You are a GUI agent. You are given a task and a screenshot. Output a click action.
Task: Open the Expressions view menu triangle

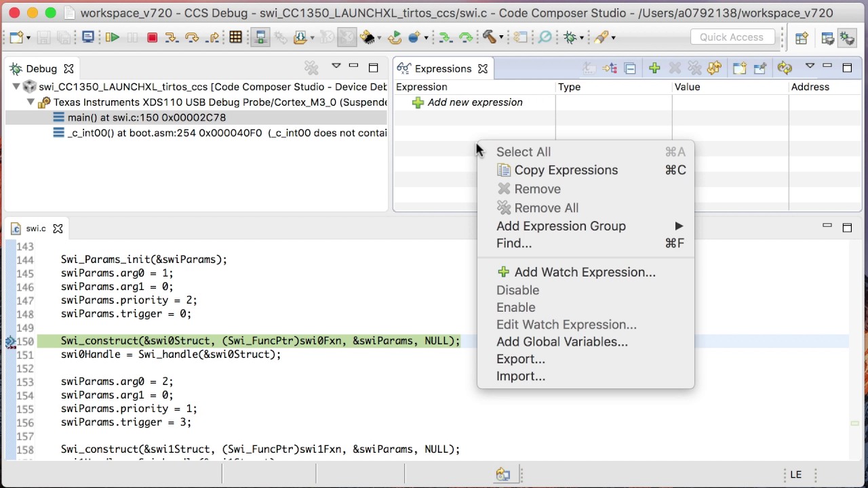[810, 66]
